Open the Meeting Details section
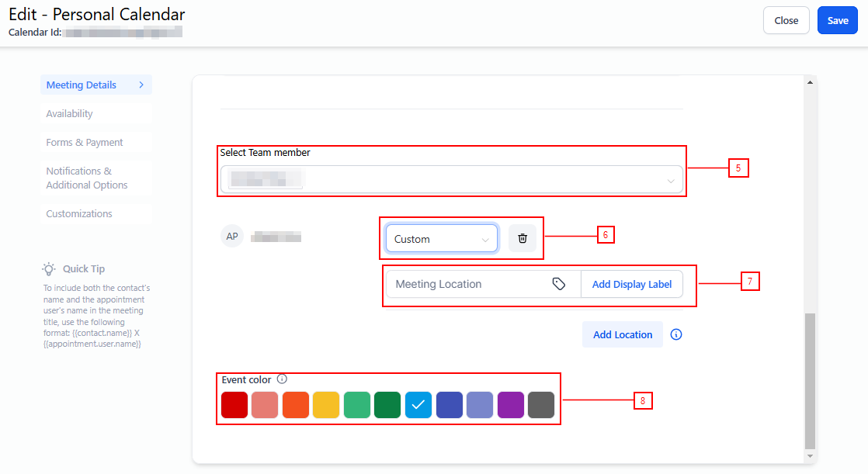The width and height of the screenshot is (868, 474). (x=96, y=85)
